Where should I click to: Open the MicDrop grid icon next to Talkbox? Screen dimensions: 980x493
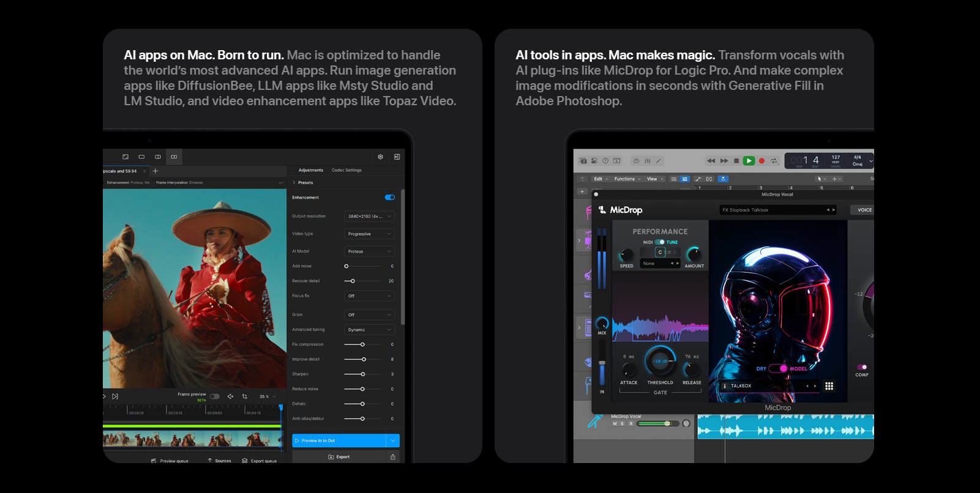click(x=829, y=386)
